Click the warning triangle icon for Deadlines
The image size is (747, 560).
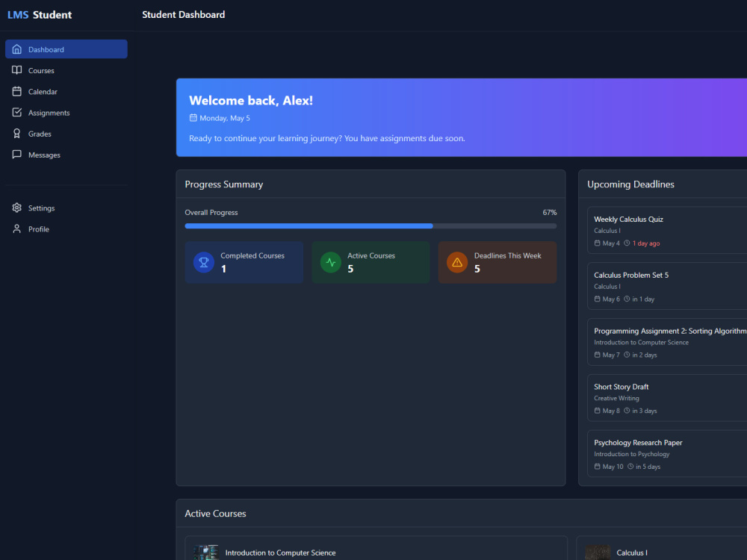pyautogui.click(x=457, y=262)
